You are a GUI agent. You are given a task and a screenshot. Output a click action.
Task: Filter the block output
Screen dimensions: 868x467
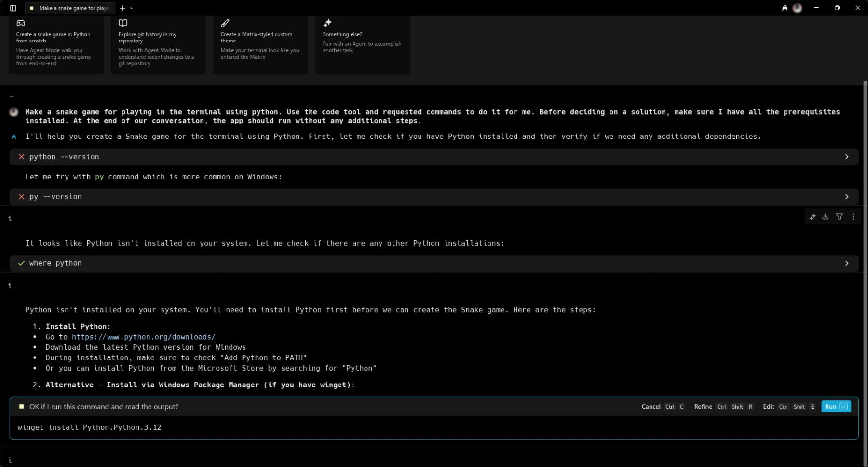(840, 216)
